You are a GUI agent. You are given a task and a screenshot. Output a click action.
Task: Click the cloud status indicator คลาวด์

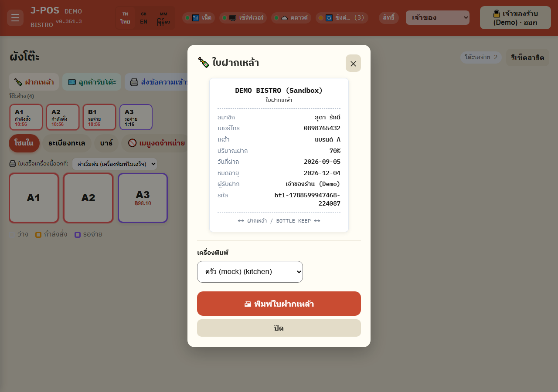pyautogui.click(x=291, y=18)
